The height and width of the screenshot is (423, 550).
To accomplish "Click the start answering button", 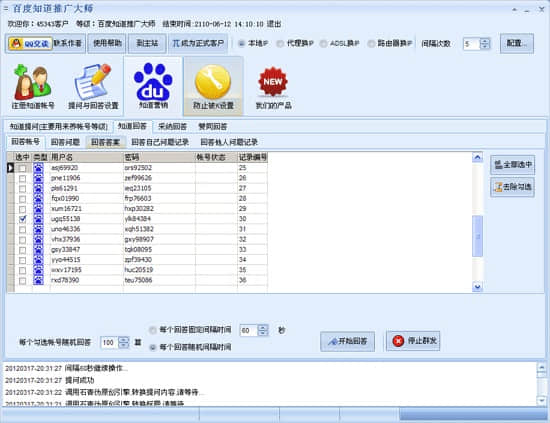I will coord(347,341).
